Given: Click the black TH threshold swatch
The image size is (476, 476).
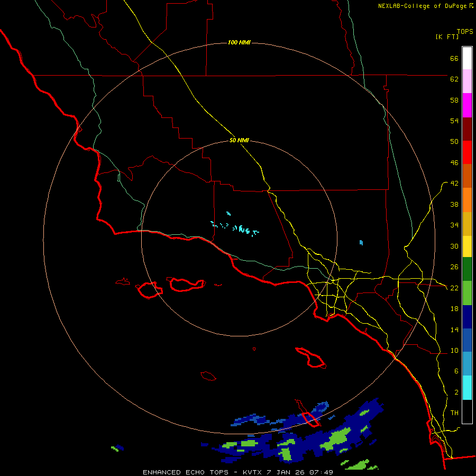Looking at the screenshot, I should click(467, 411).
